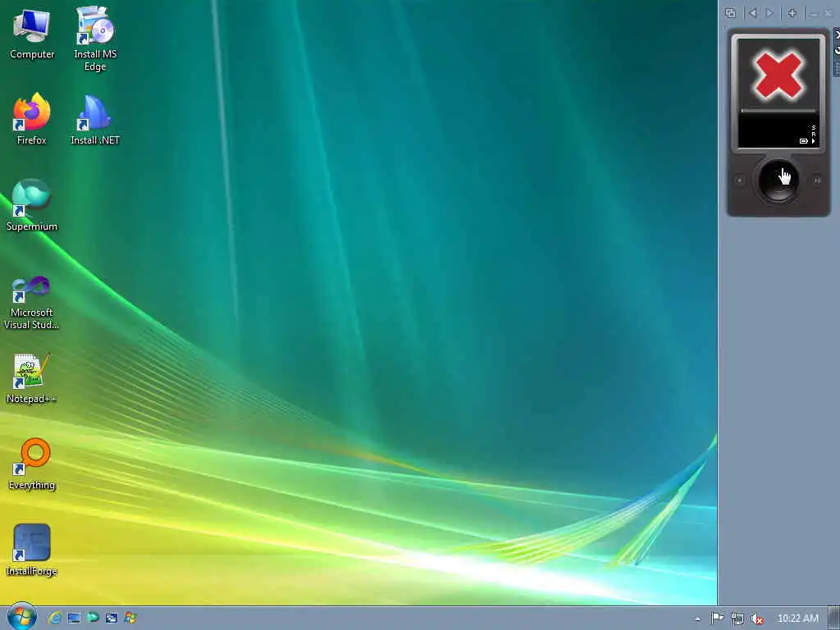Open the Computer desktop icon
The height and width of the screenshot is (630, 840).
32,33
